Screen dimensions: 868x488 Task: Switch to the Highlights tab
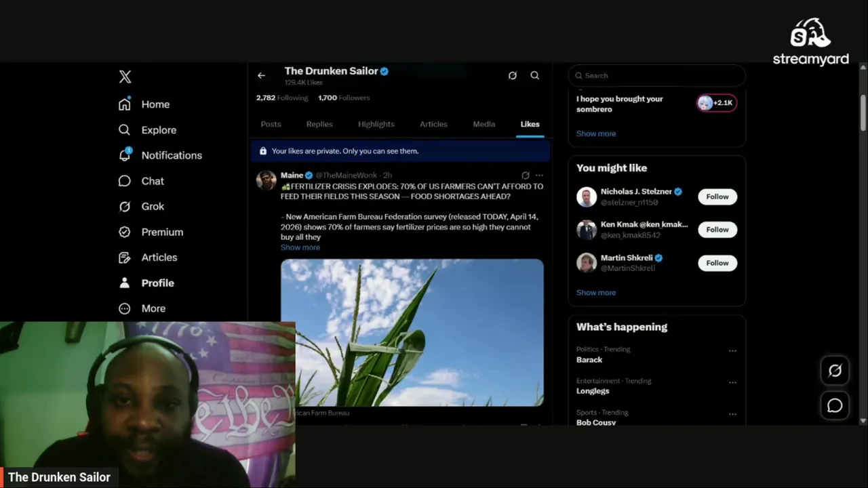click(376, 124)
